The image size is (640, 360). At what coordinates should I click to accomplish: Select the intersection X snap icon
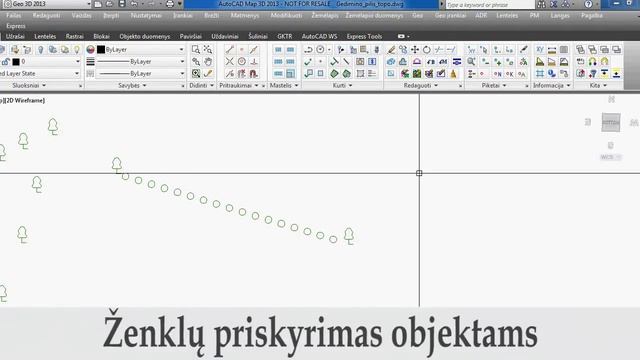(230, 62)
